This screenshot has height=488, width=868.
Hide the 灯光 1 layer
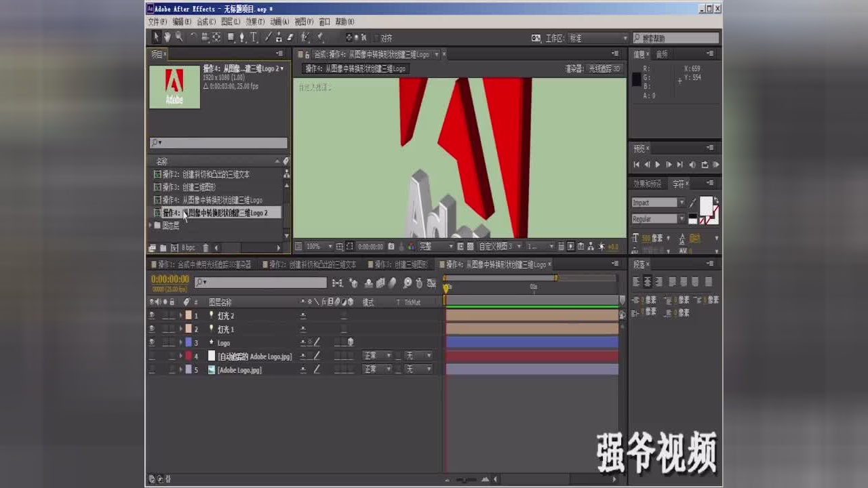pyautogui.click(x=152, y=329)
